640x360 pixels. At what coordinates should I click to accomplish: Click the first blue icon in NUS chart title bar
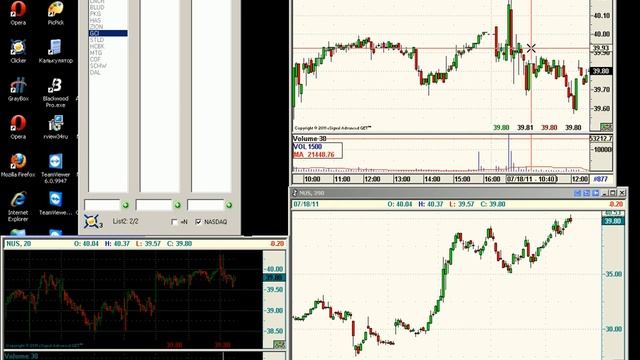coord(577,193)
